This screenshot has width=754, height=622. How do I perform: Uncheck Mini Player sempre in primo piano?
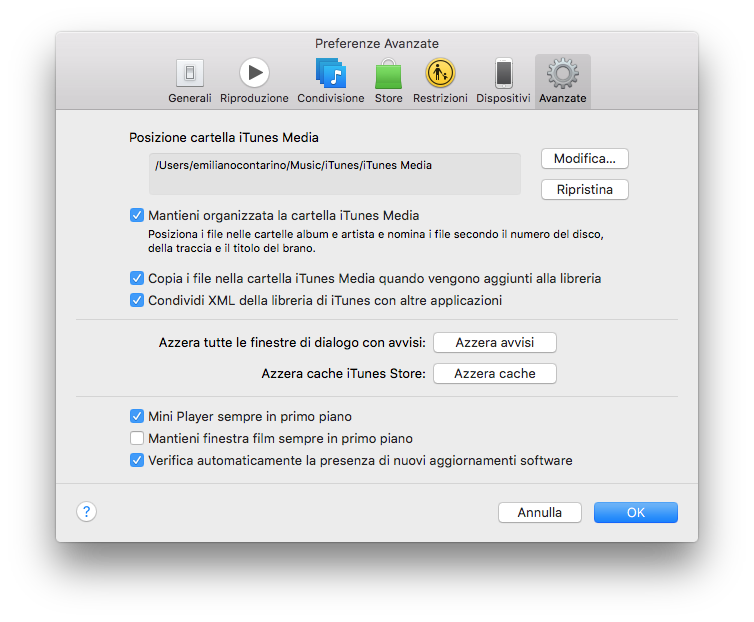[x=137, y=416]
